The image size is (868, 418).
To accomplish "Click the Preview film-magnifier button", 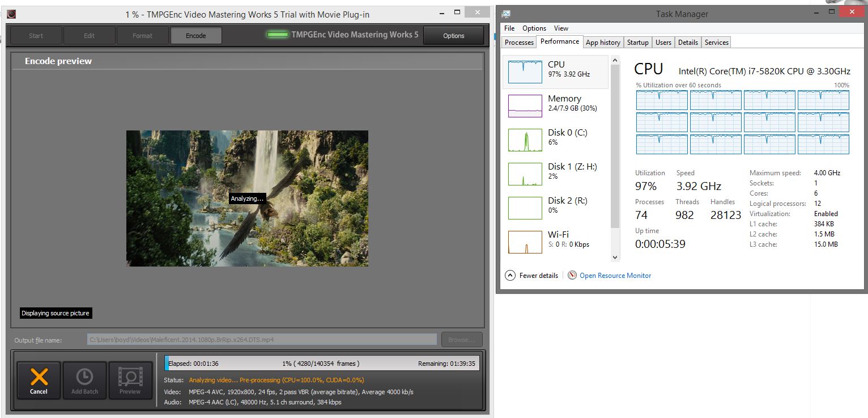I will point(130,381).
